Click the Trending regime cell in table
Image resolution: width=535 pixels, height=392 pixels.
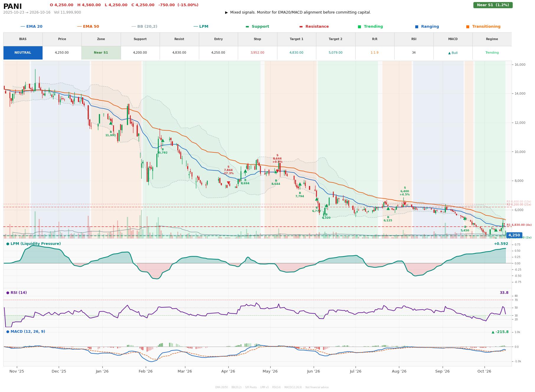click(x=492, y=53)
